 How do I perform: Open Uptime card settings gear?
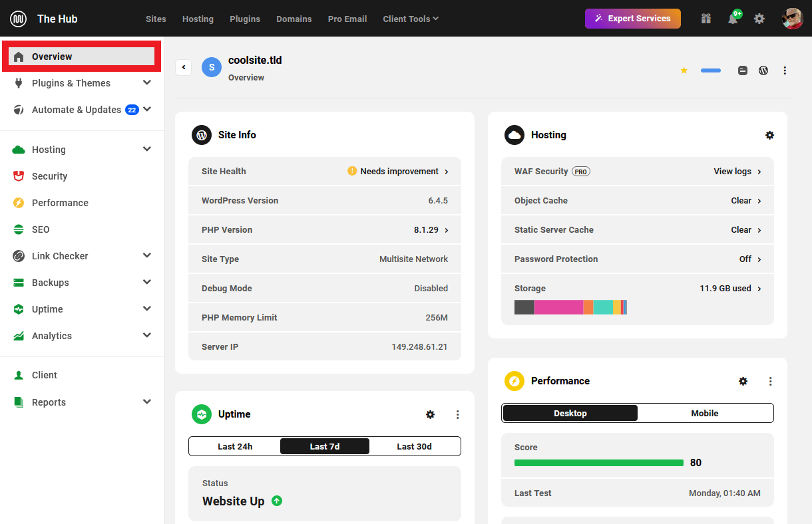pos(430,414)
